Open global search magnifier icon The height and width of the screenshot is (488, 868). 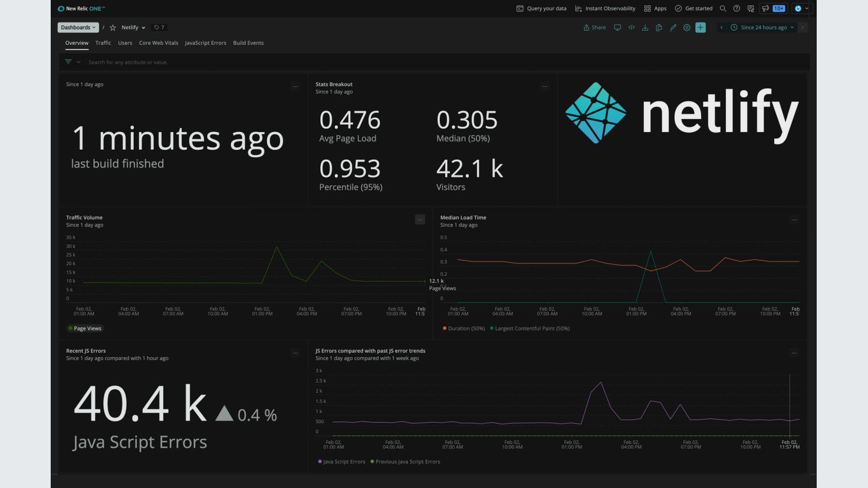pos(723,8)
